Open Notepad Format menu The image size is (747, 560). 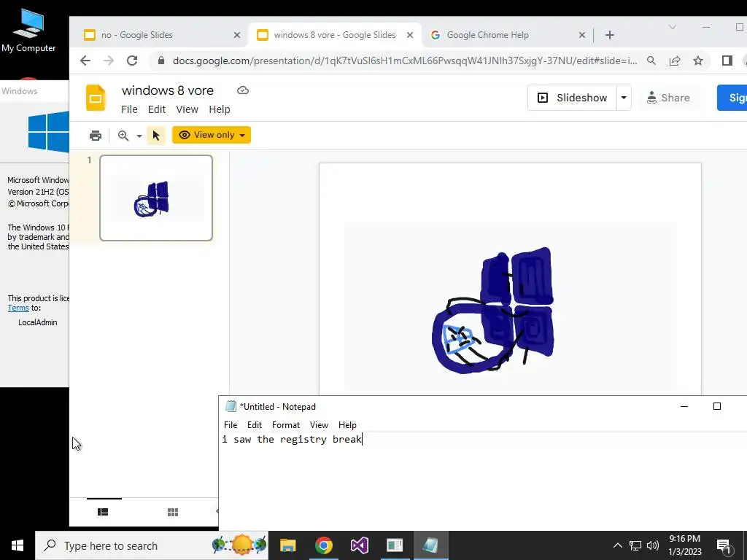pos(286,425)
